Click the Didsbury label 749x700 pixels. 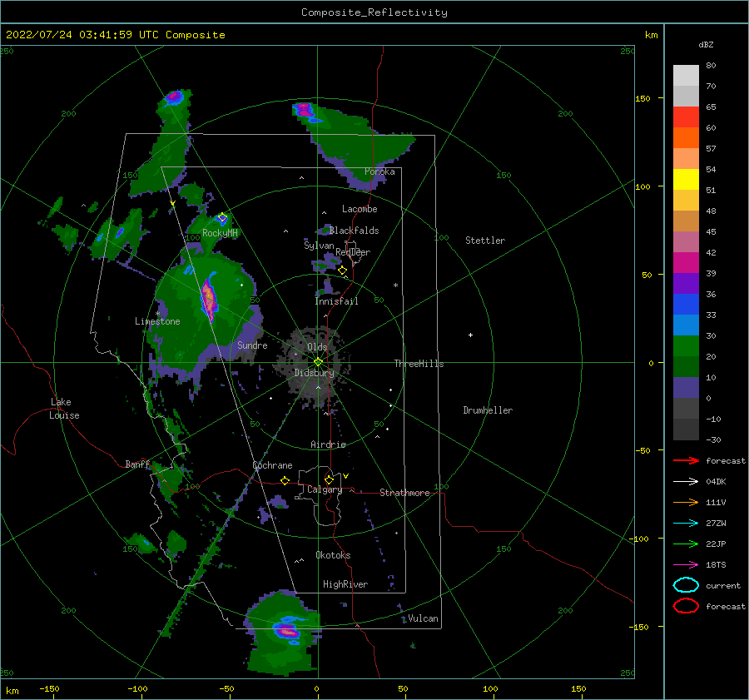[314, 373]
